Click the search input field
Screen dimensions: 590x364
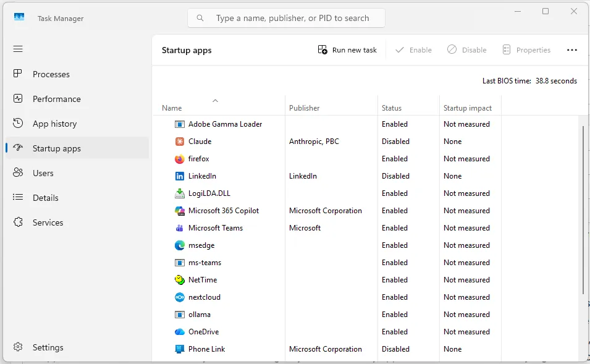pos(286,18)
